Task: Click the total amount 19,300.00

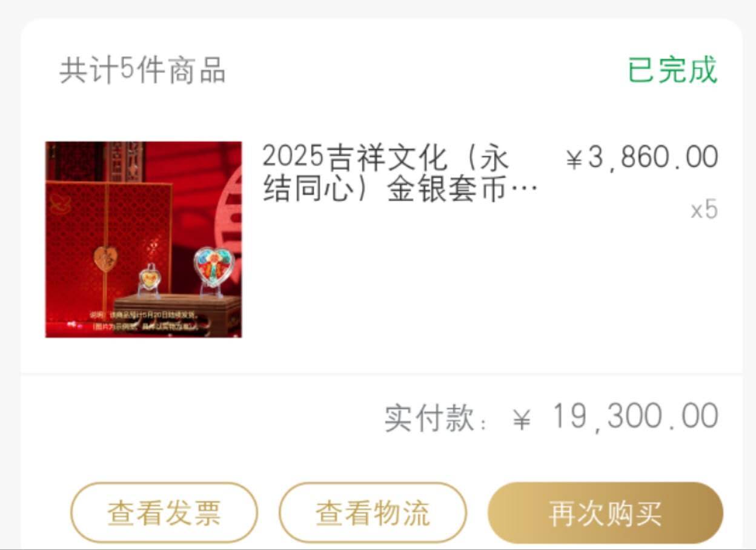Action: point(635,417)
